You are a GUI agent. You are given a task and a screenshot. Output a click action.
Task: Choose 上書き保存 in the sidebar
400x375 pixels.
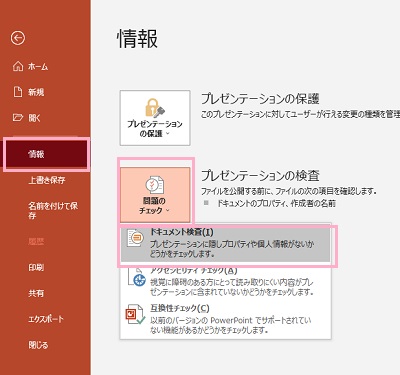[x=47, y=180]
